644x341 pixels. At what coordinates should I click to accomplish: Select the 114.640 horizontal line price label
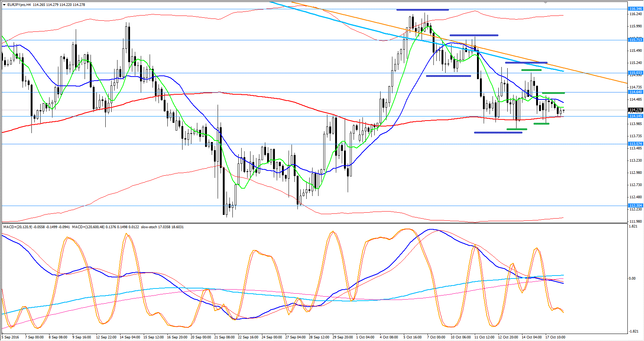636,92
